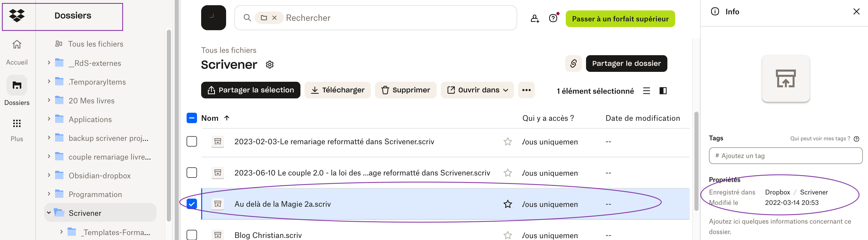Open the Plus apps grid icon

(x=17, y=123)
